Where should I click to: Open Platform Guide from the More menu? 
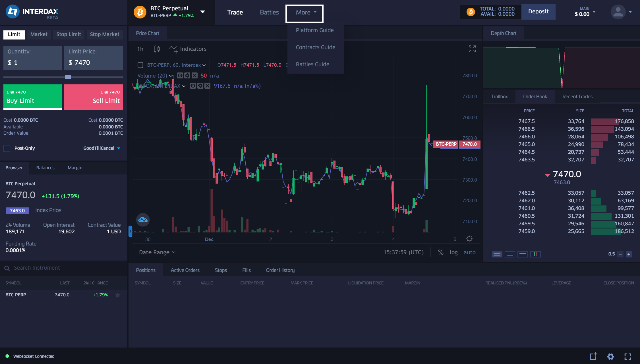point(315,30)
